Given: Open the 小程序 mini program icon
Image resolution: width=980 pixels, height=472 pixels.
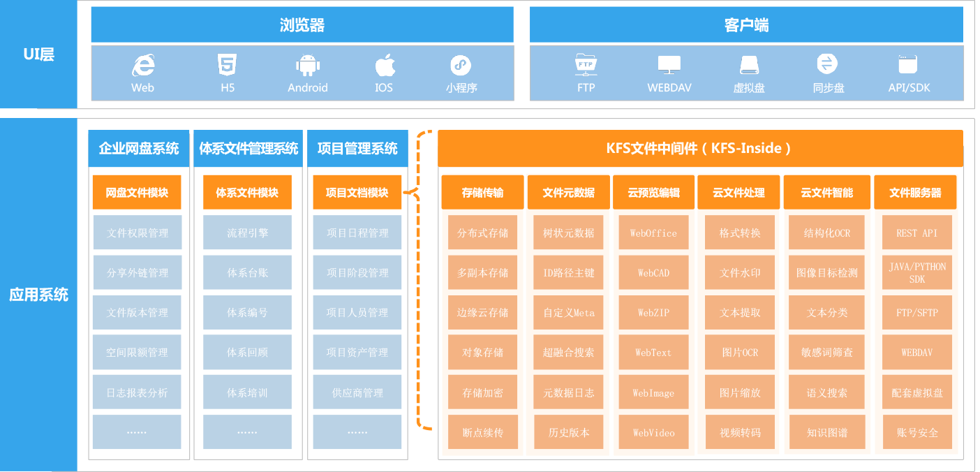Looking at the screenshot, I should (x=461, y=65).
